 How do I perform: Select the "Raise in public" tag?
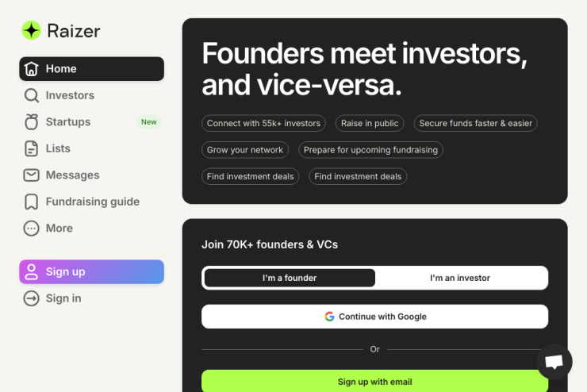click(370, 123)
